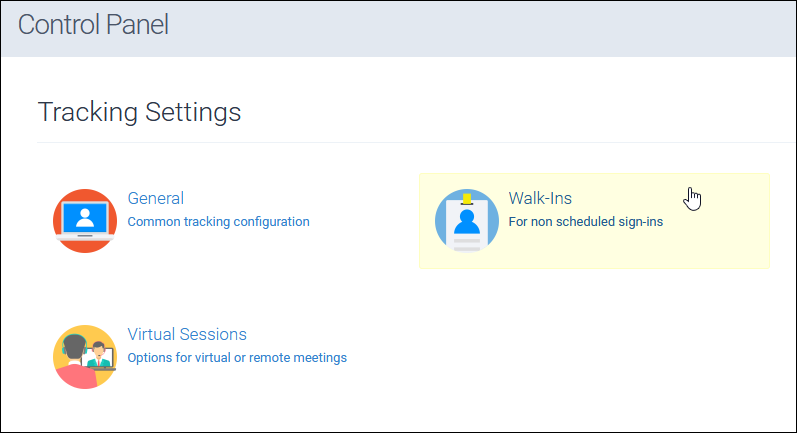Click the silver laptop base in General icon
797x433 pixels.
coord(85,236)
